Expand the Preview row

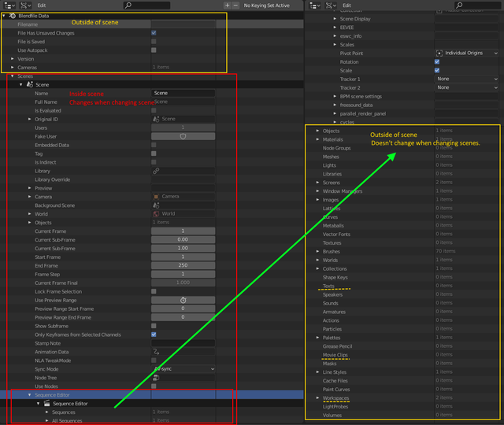tap(30, 188)
